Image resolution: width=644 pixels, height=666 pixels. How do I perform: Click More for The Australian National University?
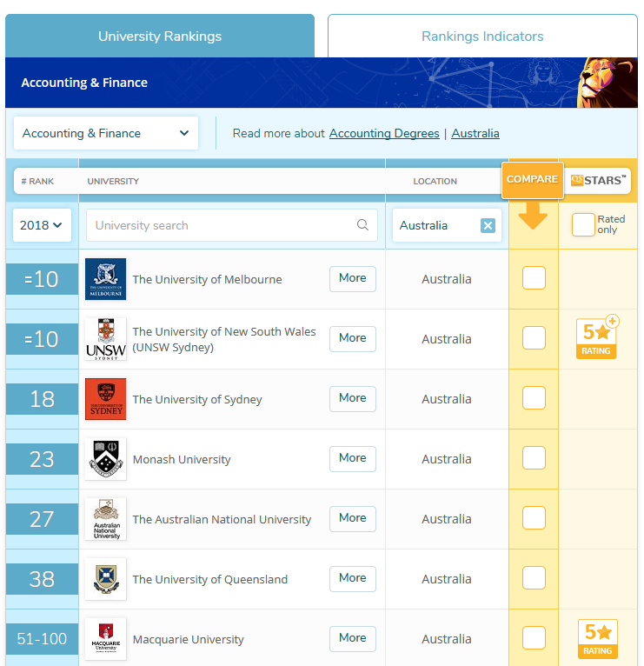click(x=352, y=518)
